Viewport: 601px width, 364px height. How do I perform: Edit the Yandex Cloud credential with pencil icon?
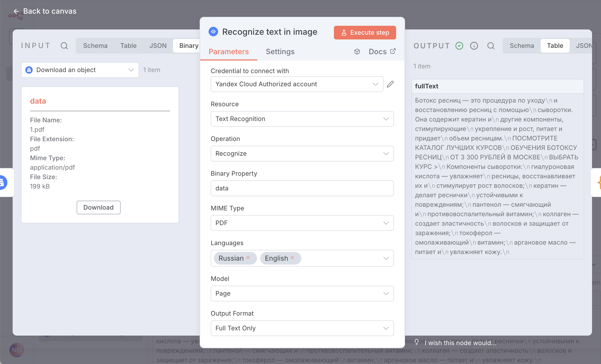click(x=390, y=84)
